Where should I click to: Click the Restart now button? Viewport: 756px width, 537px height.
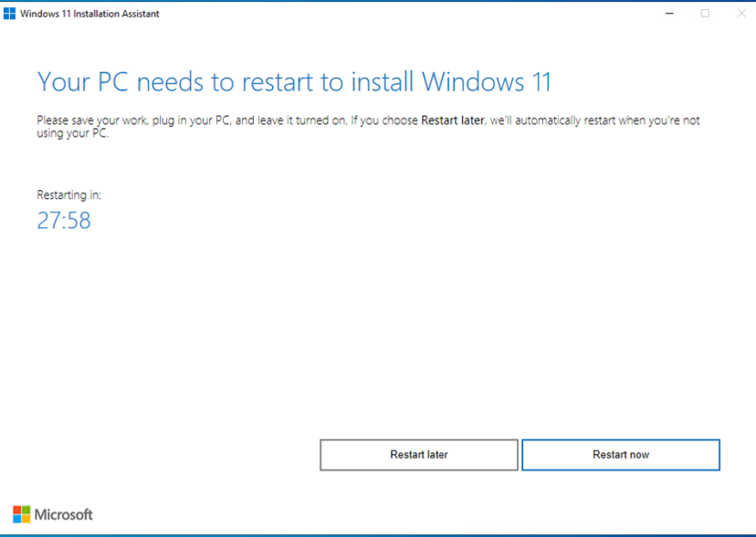[x=621, y=455]
